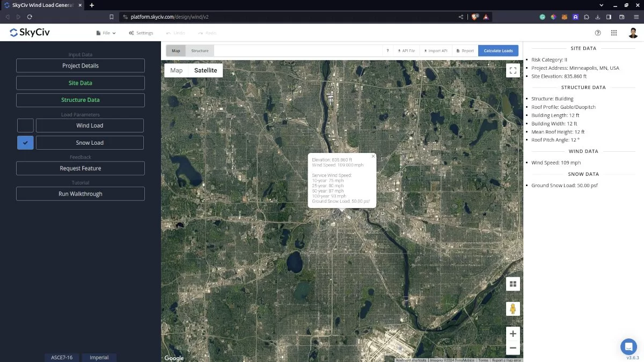Open the Brave Shields icon
644x362 pixels.
475,17
